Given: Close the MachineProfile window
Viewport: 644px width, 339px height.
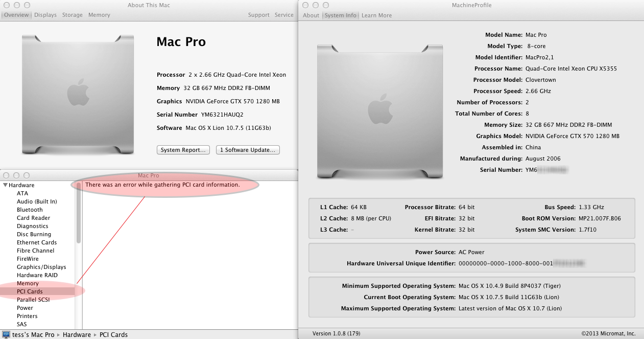Looking at the screenshot, I should coord(305,5).
